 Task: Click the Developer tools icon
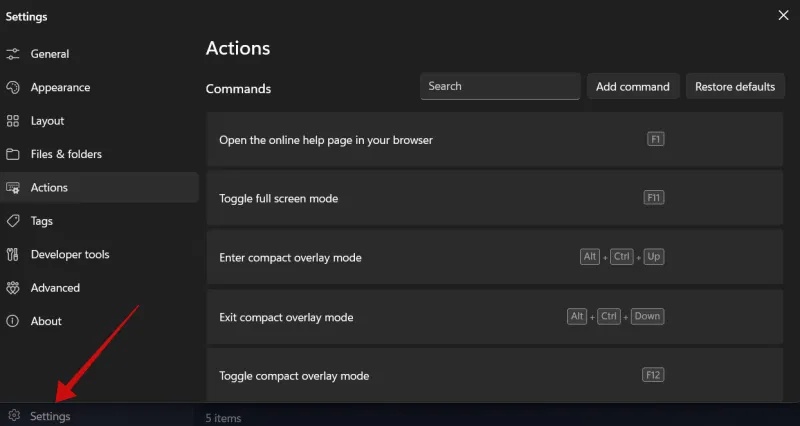coord(13,254)
